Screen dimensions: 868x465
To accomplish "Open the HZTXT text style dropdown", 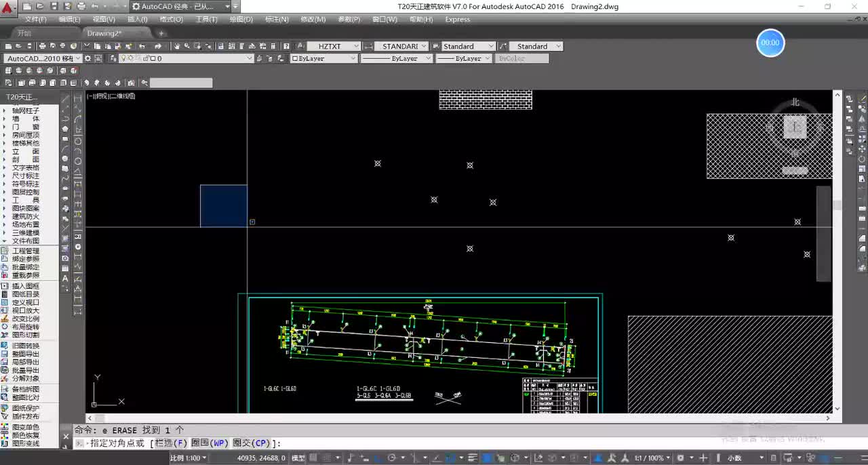I will (x=334, y=46).
